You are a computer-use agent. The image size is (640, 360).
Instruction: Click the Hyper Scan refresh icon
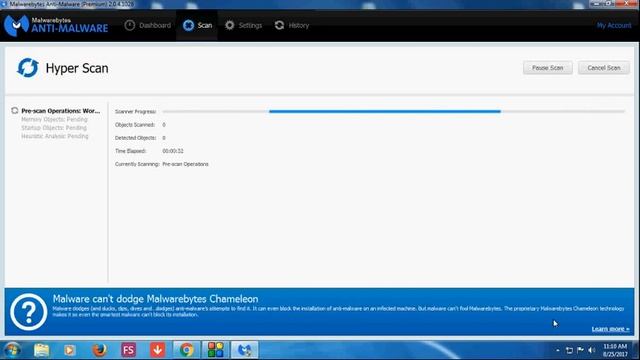coord(28,68)
